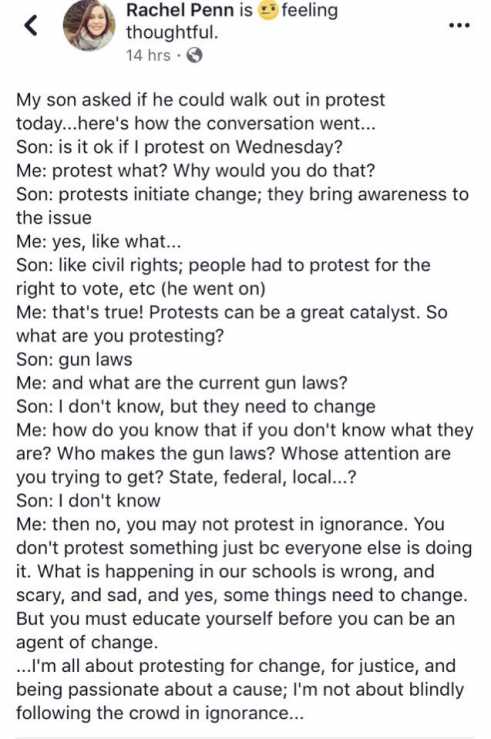Tap 'Me: protest what? Why would you do that?'
The height and width of the screenshot is (739, 491).
click(196, 171)
